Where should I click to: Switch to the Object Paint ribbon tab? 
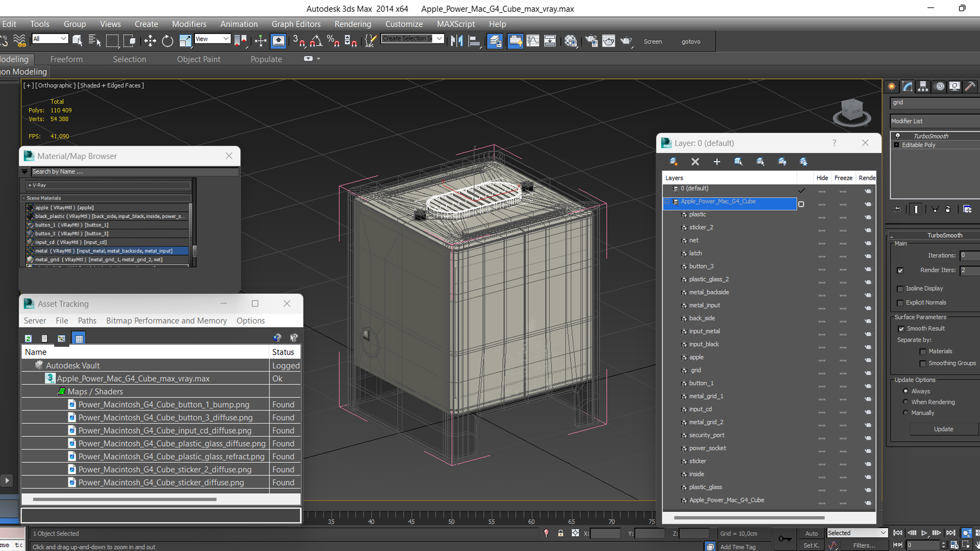[x=199, y=59]
